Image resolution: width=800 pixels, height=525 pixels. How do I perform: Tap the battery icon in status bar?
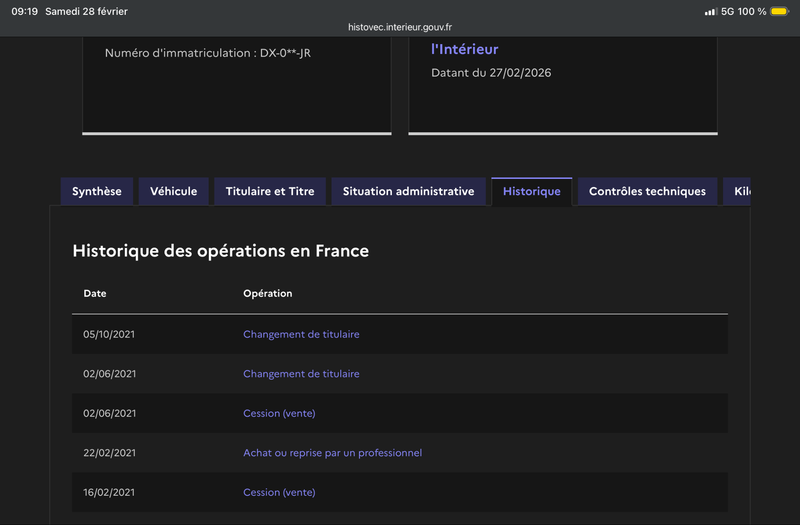click(x=779, y=12)
